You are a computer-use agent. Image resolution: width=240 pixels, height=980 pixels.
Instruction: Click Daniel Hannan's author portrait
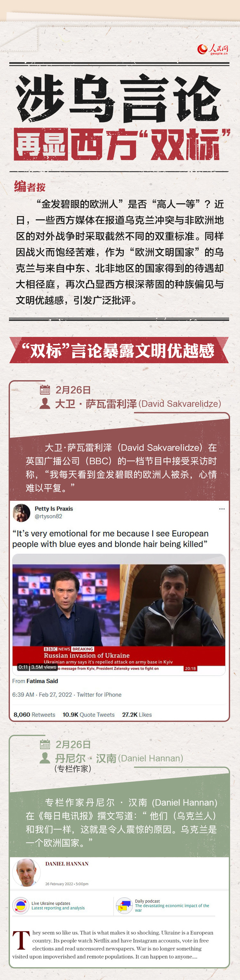(26, 872)
